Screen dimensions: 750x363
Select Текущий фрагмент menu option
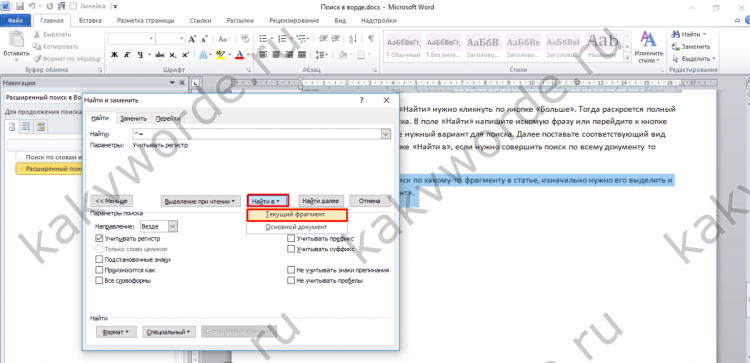click(297, 215)
